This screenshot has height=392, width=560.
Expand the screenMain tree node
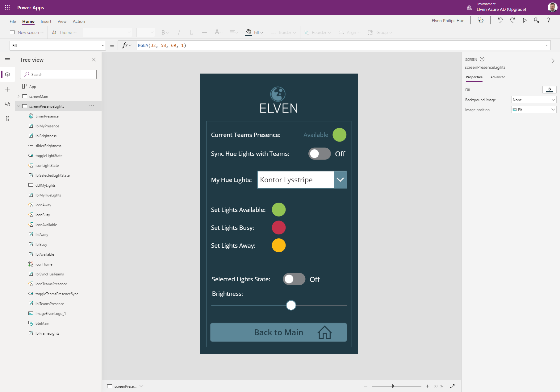point(19,96)
